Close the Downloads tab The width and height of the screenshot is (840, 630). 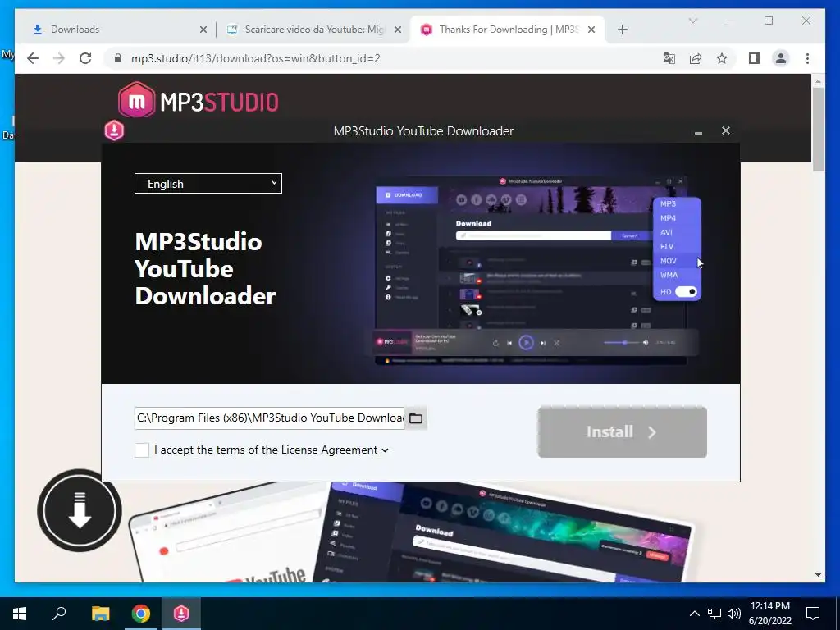tap(203, 30)
